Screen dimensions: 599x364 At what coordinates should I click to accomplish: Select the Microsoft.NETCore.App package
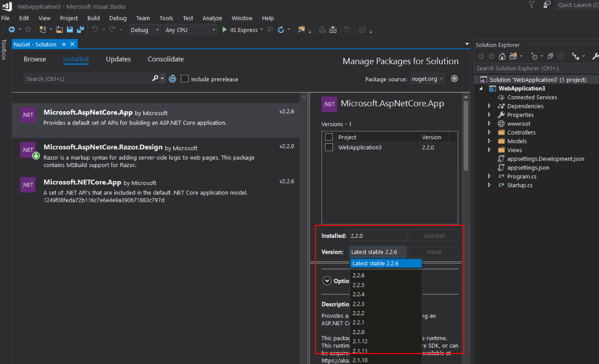(156, 190)
